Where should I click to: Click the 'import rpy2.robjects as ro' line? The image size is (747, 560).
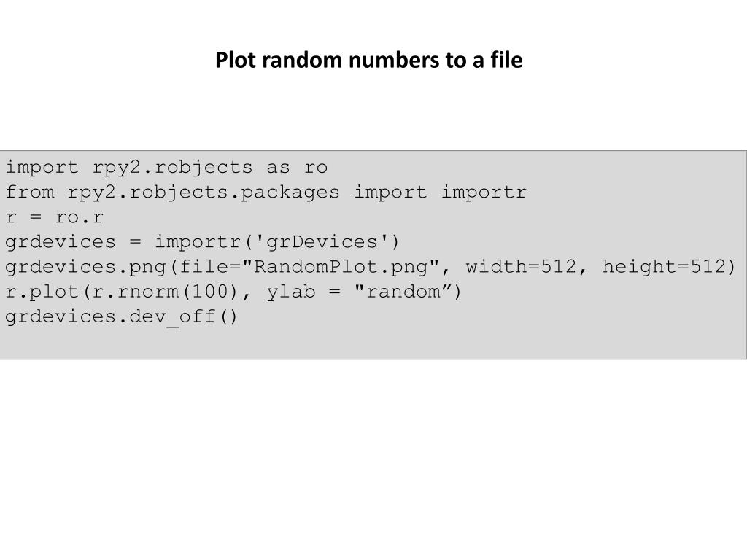pos(166,168)
